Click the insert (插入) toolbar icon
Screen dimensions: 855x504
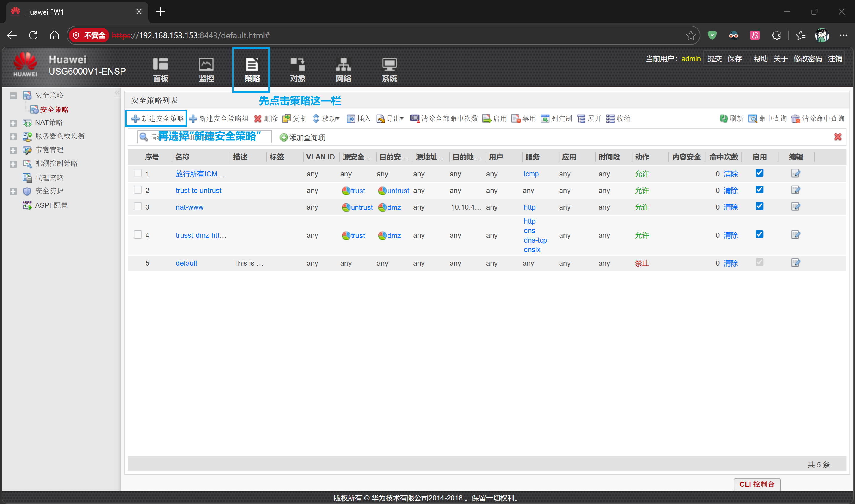coord(350,118)
